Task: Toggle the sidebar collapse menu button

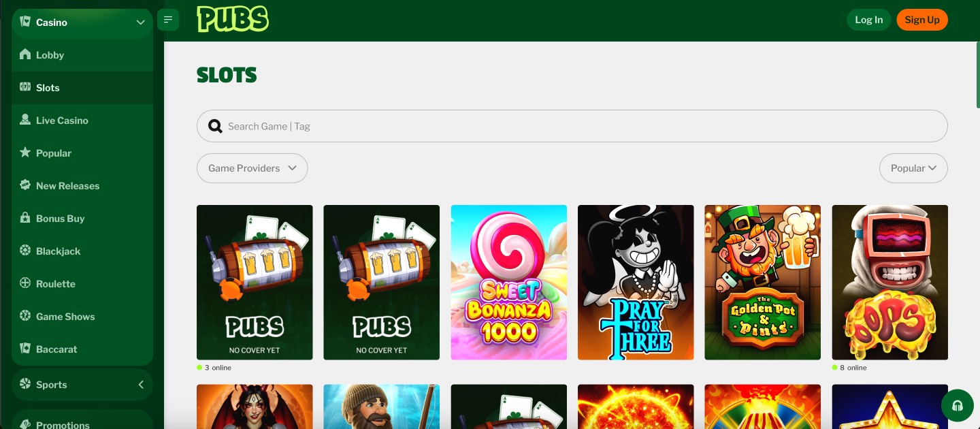Action: [x=168, y=20]
